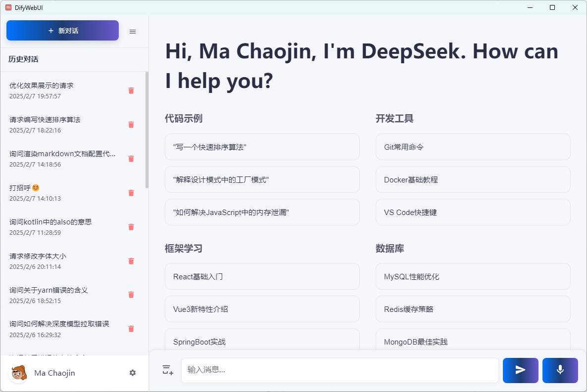Image resolution: width=587 pixels, height=392 pixels.
Task: Click trash icon for 打招呼 chat
Action: pos(131,193)
